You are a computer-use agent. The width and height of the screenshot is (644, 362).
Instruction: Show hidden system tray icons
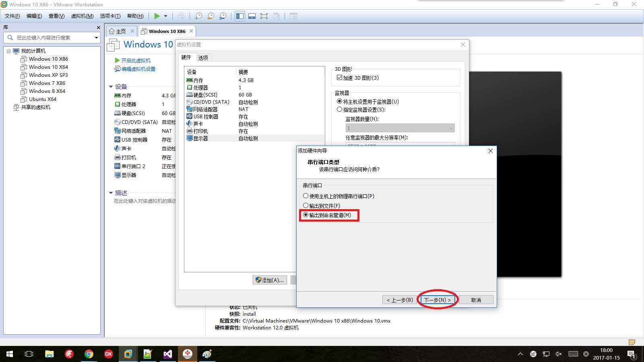click(x=520, y=354)
